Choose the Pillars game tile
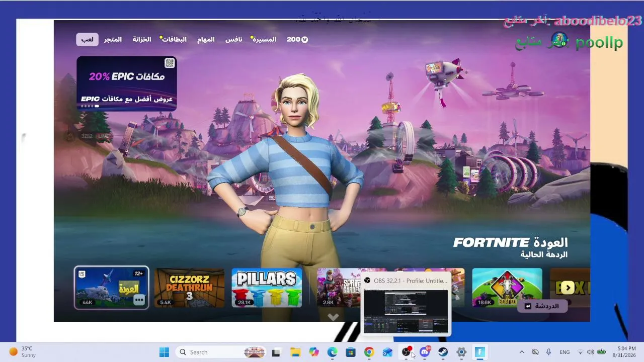This screenshot has width=644, height=362. [x=267, y=288]
